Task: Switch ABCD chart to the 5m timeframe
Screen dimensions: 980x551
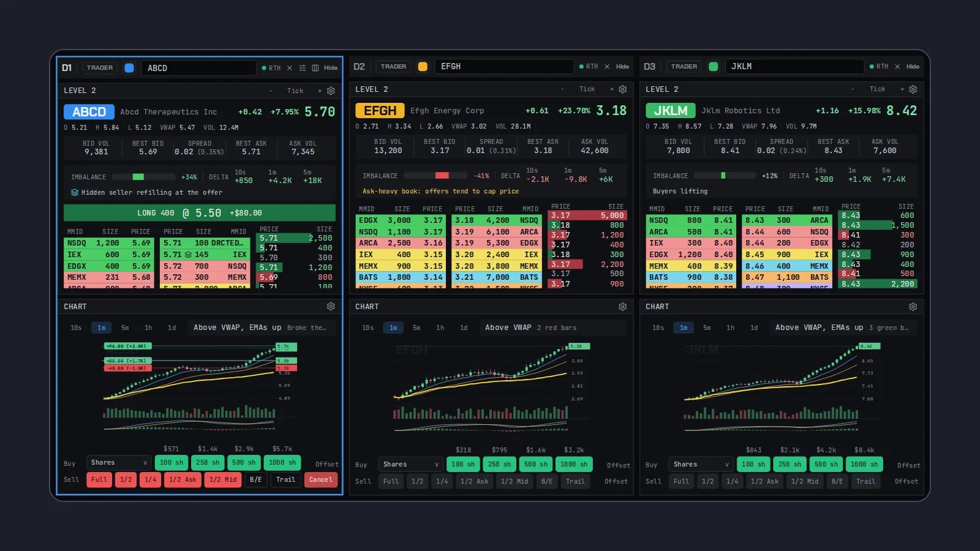Action: [125, 328]
